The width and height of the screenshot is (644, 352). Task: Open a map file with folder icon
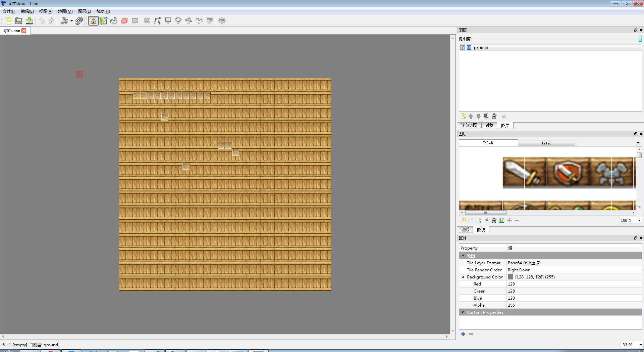click(x=19, y=21)
